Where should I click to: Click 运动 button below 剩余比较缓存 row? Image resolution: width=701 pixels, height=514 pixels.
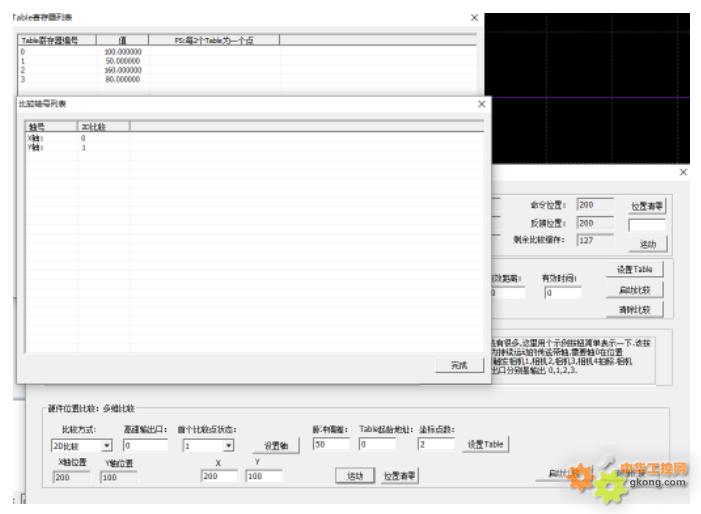[647, 244]
